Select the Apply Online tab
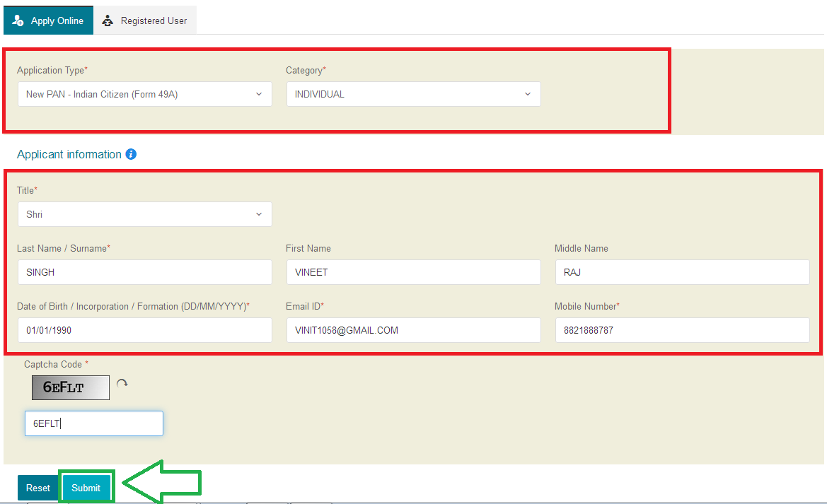Screen dimensions: 827x504 click(x=48, y=20)
